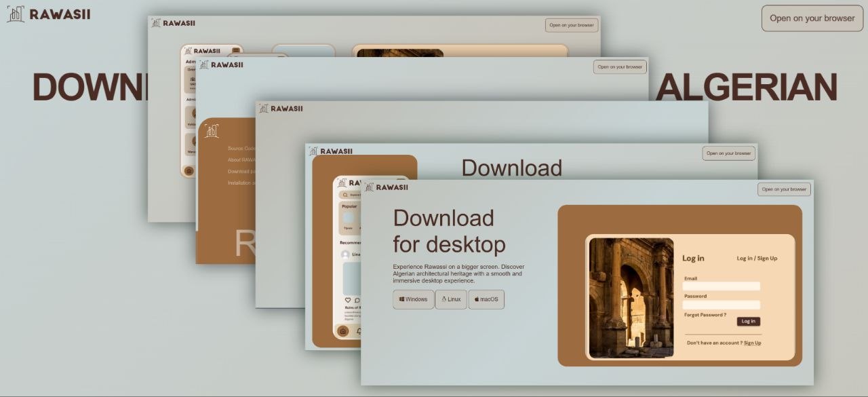Select the Log in / Sign Up toggle text
The height and width of the screenshot is (397, 868).
click(757, 259)
